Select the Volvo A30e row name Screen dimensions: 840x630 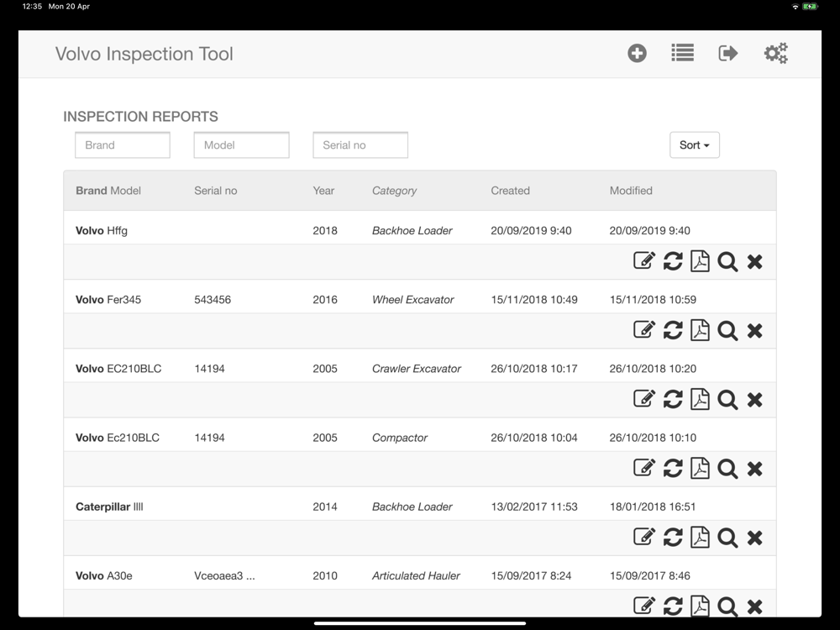point(104,576)
